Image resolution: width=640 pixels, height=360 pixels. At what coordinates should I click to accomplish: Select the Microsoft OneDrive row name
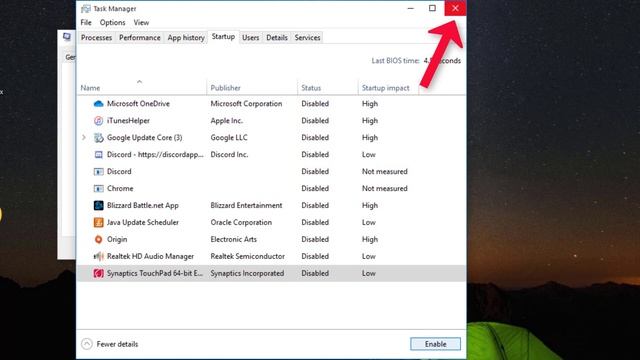tap(138, 104)
